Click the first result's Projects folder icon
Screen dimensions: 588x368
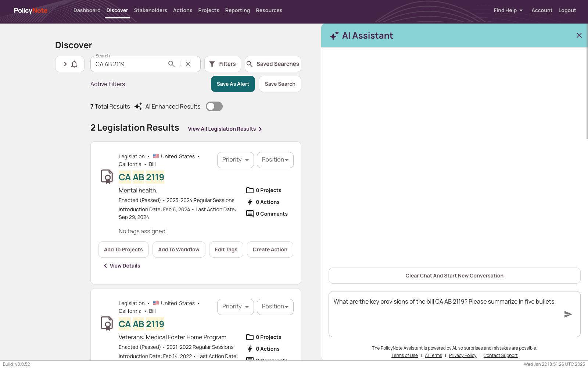(x=250, y=190)
